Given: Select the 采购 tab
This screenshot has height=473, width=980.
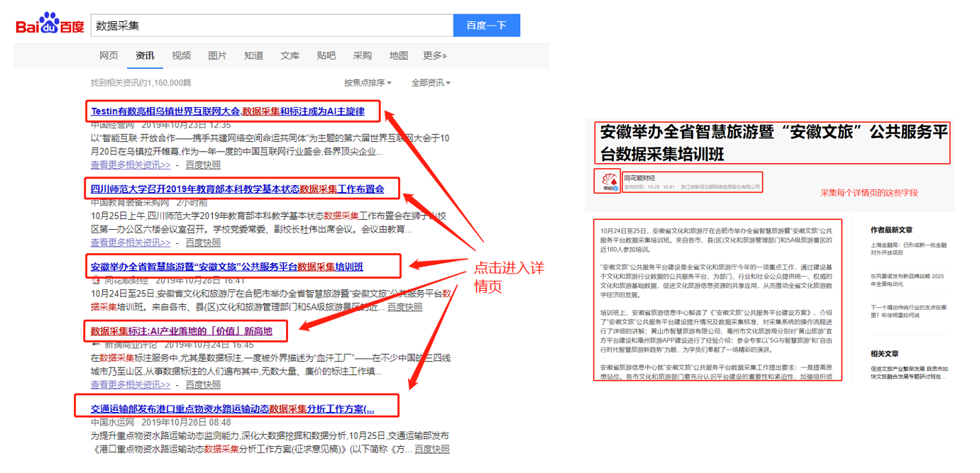Looking at the screenshot, I should click(362, 55).
